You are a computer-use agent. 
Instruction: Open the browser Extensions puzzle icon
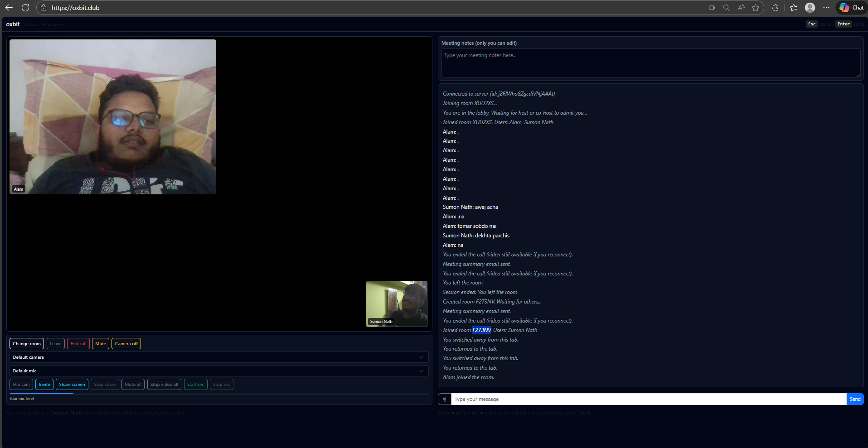(x=775, y=8)
